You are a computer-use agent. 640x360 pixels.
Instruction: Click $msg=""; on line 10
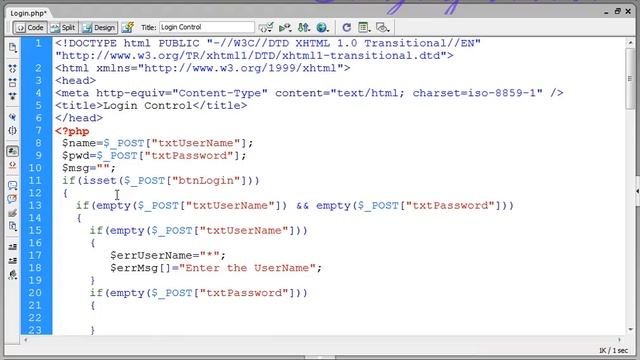(89, 168)
